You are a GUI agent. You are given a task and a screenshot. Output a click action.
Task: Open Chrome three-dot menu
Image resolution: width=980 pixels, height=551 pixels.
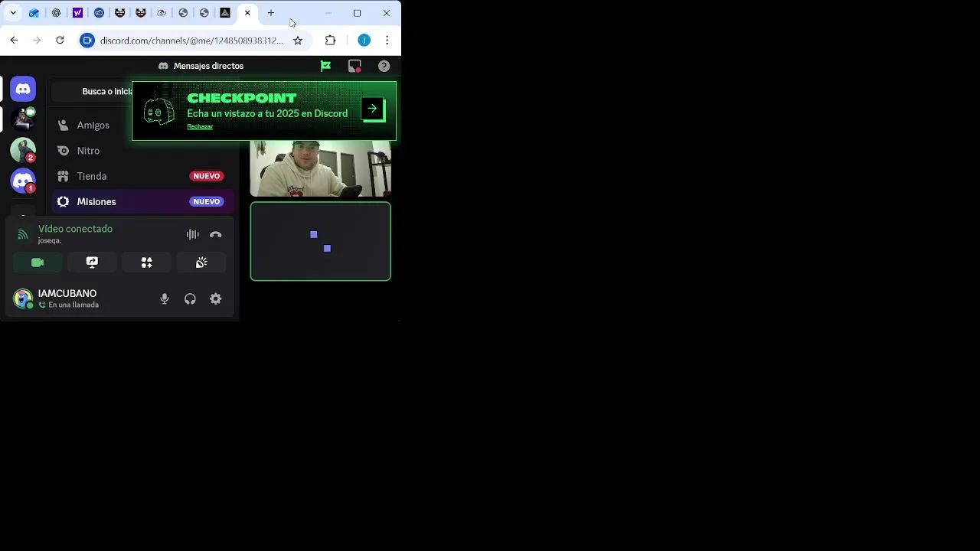click(x=387, y=41)
